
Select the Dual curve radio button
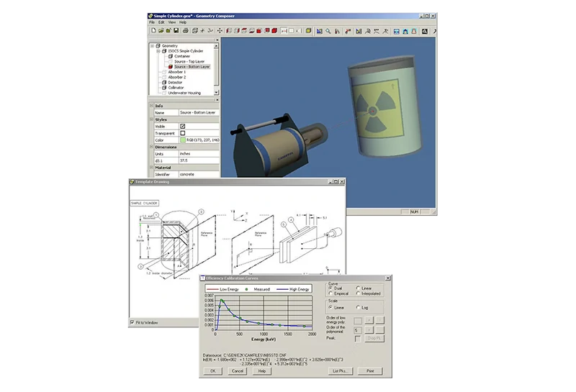pyautogui.click(x=330, y=288)
